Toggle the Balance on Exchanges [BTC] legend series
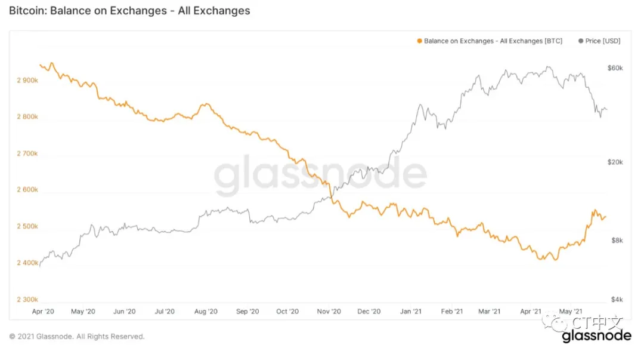The height and width of the screenshot is (351, 644). point(493,41)
